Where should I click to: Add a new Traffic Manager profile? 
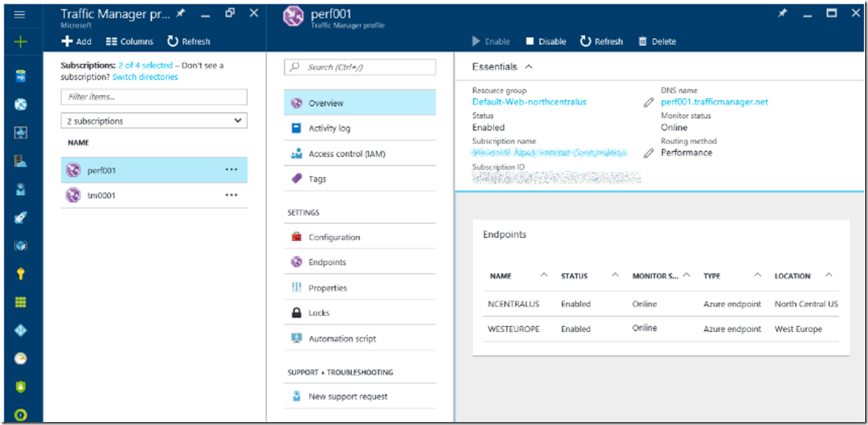click(76, 42)
